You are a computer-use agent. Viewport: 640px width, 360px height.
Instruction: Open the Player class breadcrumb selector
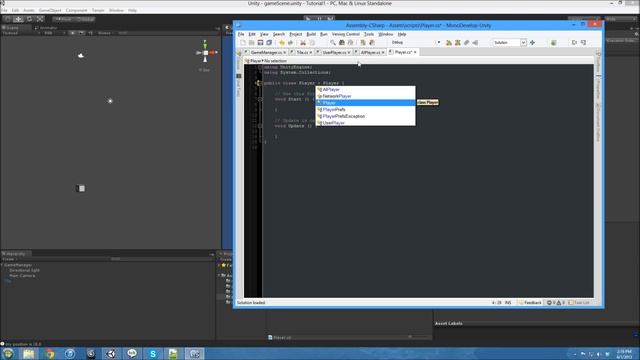coord(253,61)
